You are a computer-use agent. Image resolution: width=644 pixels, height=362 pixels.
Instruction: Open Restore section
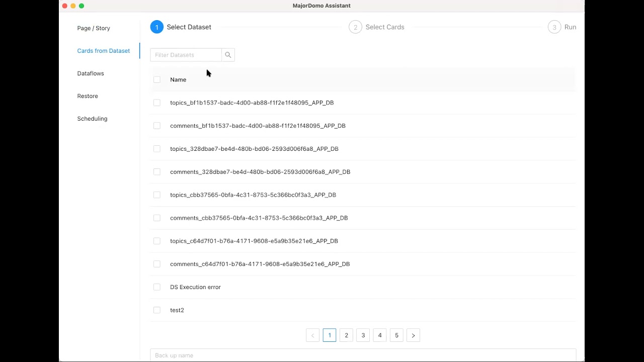point(88,96)
